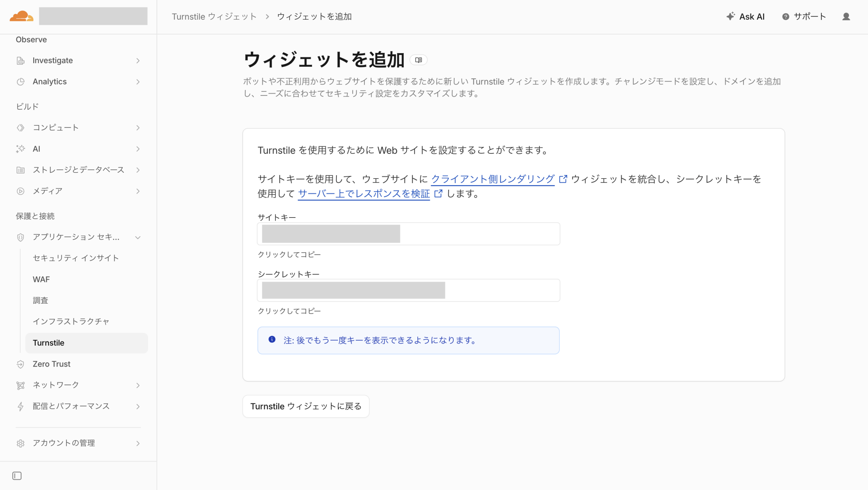Click the サポート label in header

tap(810, 17)
